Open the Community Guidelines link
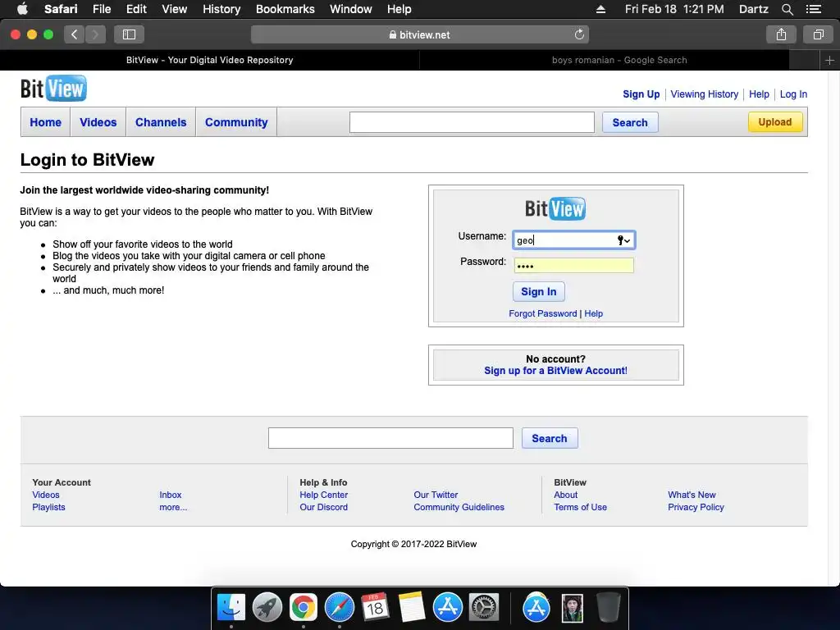Screen dimensions: 840x630 459,507
